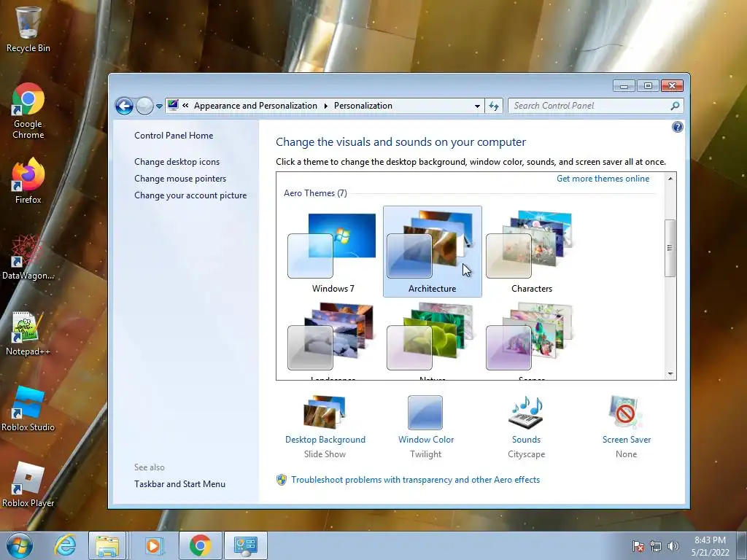Select Personalization breadcrumb

tap(363, 106)
